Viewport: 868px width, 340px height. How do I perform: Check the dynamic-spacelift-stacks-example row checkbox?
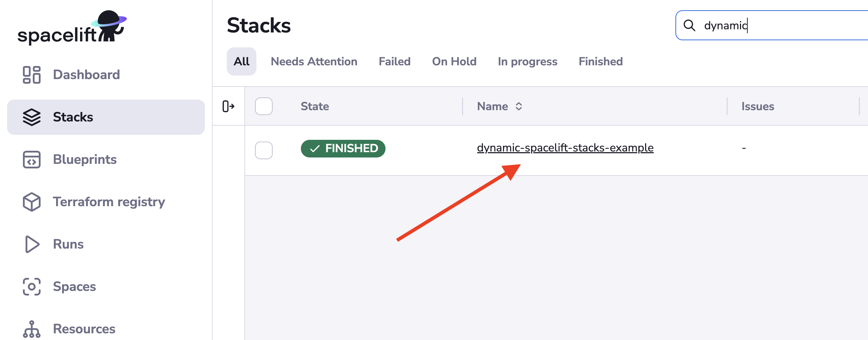(x=264, y=150)
